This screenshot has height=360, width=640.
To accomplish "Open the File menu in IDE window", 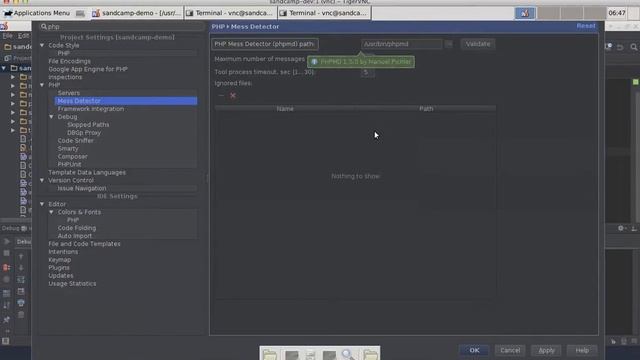I will 7,36.
